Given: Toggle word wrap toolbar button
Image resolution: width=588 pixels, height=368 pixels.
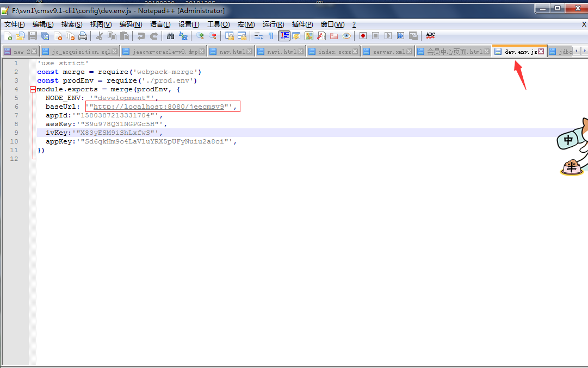Looking at the screenshot, I should click(x=259, y=36).
